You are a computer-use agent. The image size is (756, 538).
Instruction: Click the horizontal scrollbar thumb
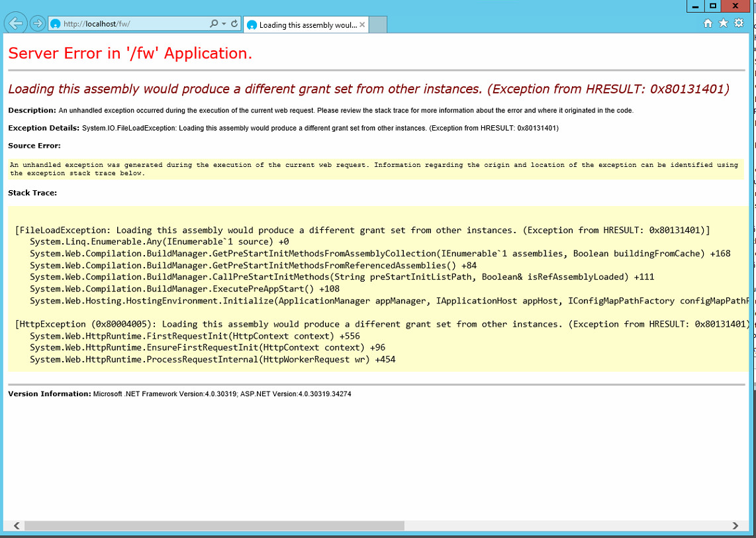212,525
